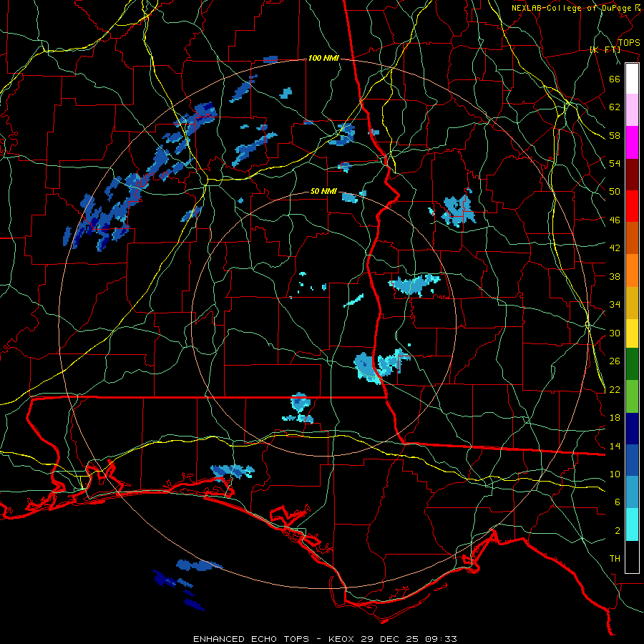Viewport: 644px width, 644px height.
Task: Click the legend value 46
Action: [x=615, y=220]
